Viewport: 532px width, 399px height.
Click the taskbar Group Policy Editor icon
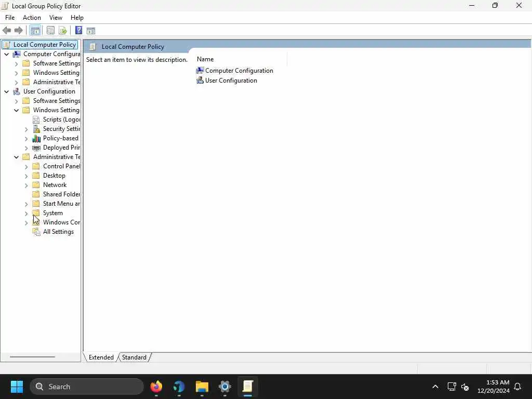pos(248,387)
